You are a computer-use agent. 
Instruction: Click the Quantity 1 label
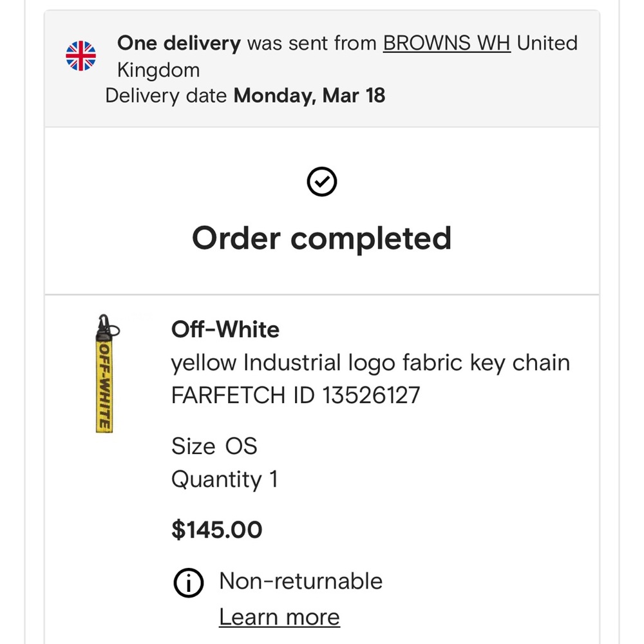tap(225, 479)
